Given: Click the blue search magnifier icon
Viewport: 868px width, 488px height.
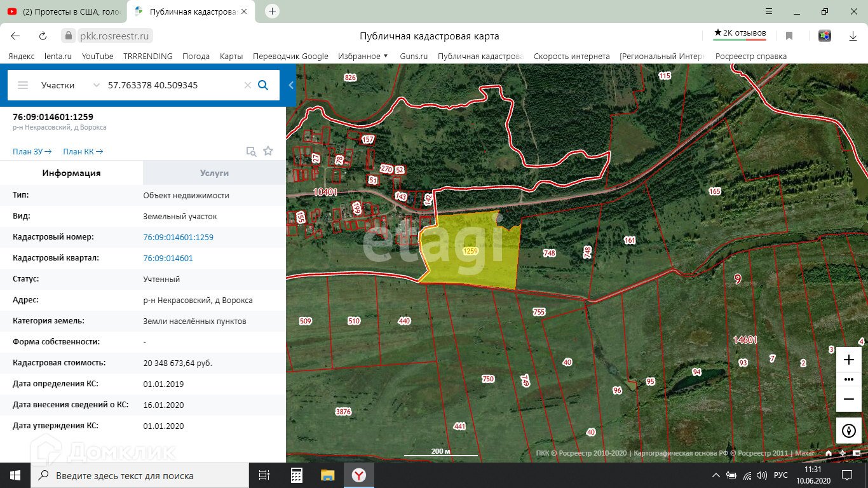Looking at the screenshot, I should click(263, 85).
